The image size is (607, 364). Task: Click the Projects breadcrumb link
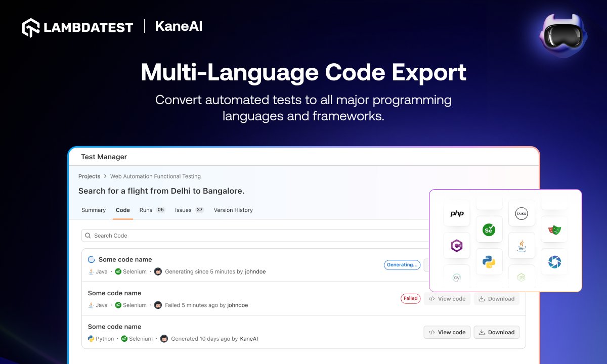[90, 176]
